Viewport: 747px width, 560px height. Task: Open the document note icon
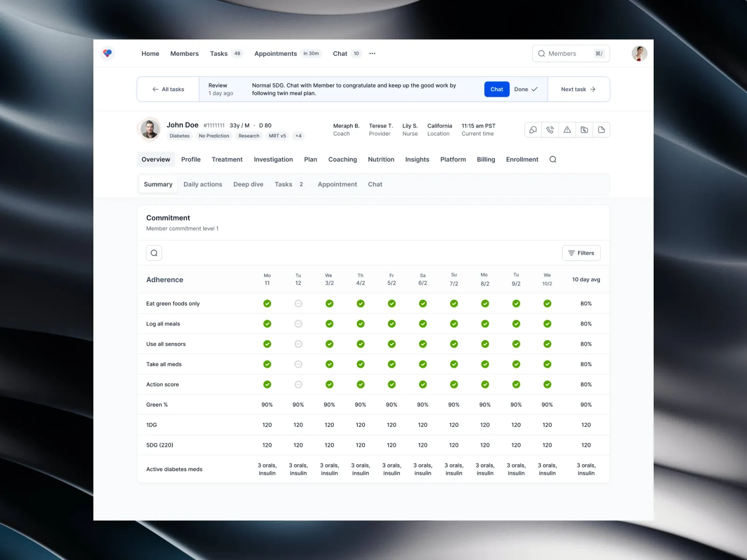[x=601, y=130]
